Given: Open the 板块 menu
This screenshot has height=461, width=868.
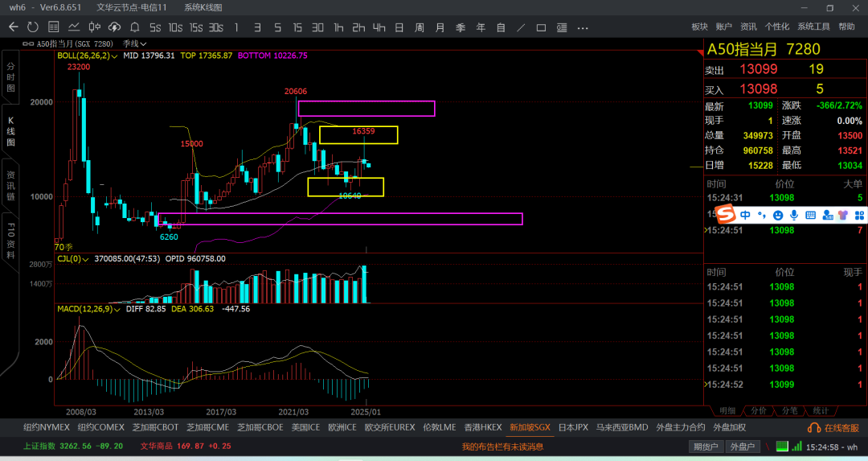Looking at the screenshot, I should (700, 27).
